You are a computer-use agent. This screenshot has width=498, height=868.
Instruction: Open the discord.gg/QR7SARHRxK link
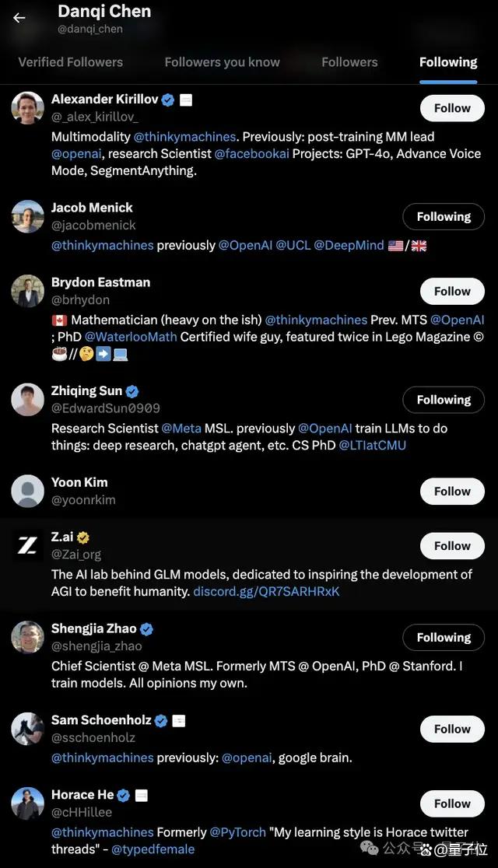click(x=266, y=591)
